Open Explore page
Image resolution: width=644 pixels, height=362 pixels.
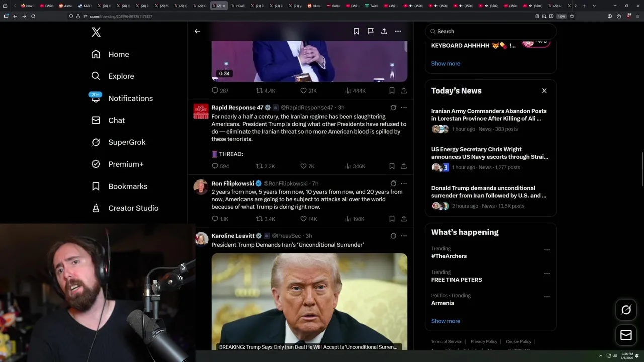[x=113, y=76]
